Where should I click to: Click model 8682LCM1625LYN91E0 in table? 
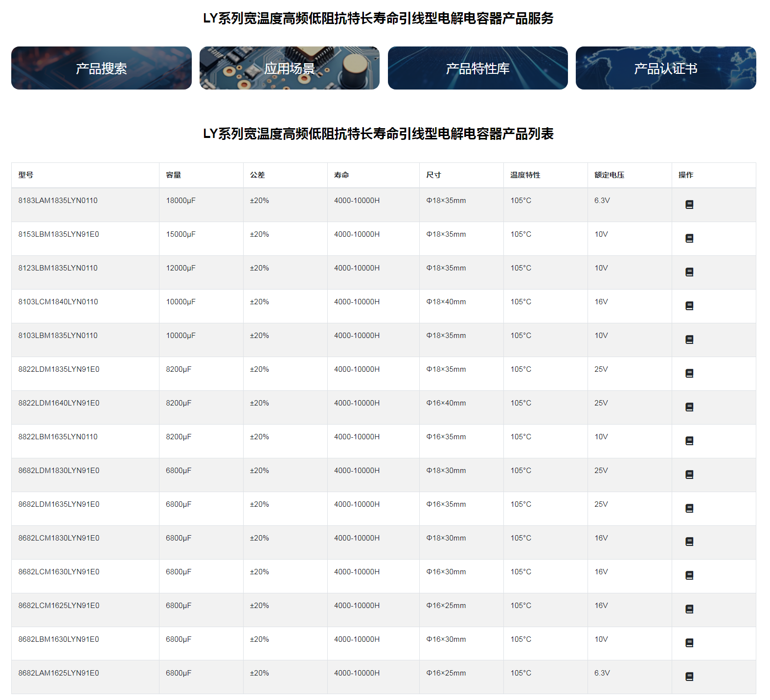coord(59,606)
